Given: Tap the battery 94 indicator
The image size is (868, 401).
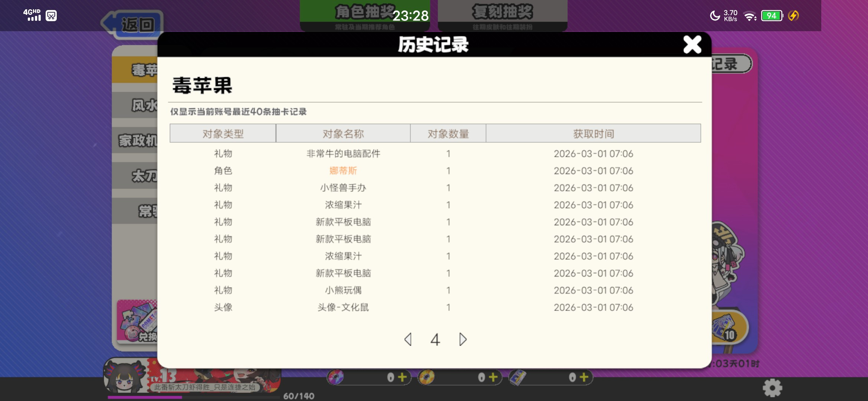Looking at the screenshot, I should (772, 16).
